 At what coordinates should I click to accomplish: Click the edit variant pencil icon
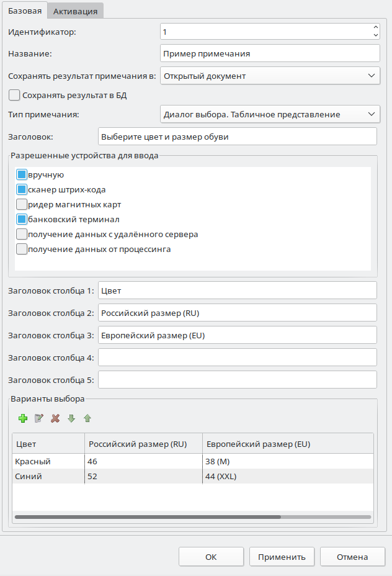pyautogui.click(x=39, y=418)
